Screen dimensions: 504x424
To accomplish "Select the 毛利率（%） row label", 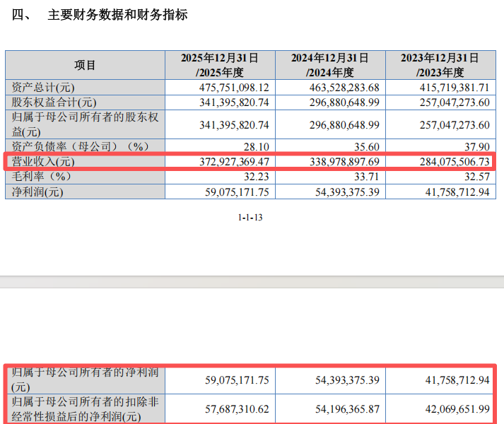I will pyautogui.click(x=42, y=176).
